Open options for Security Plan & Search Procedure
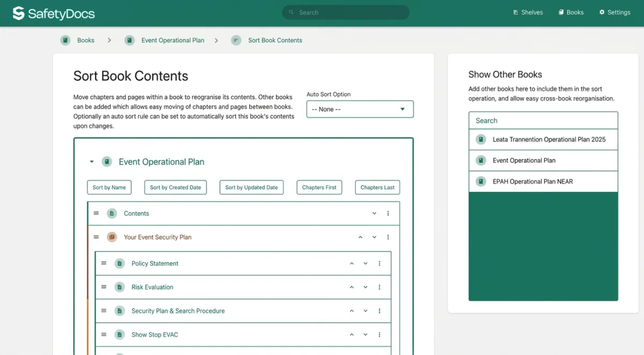 click(379, 310)
